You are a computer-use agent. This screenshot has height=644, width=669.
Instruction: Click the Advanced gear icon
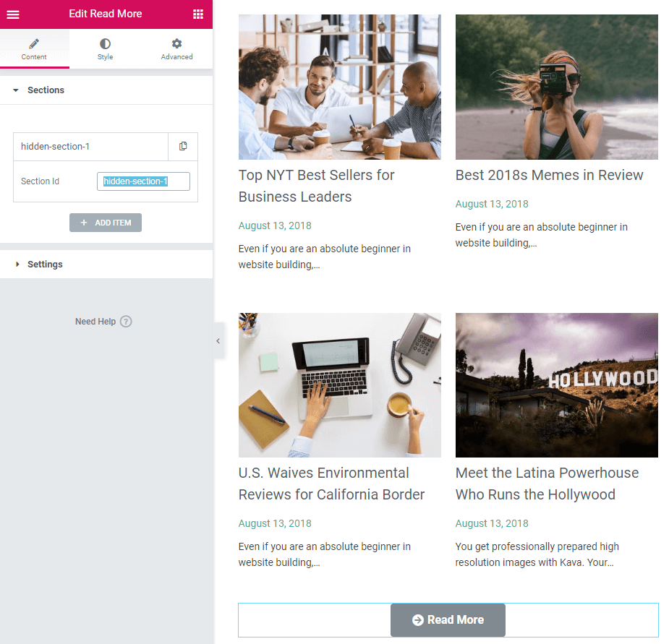176,43
